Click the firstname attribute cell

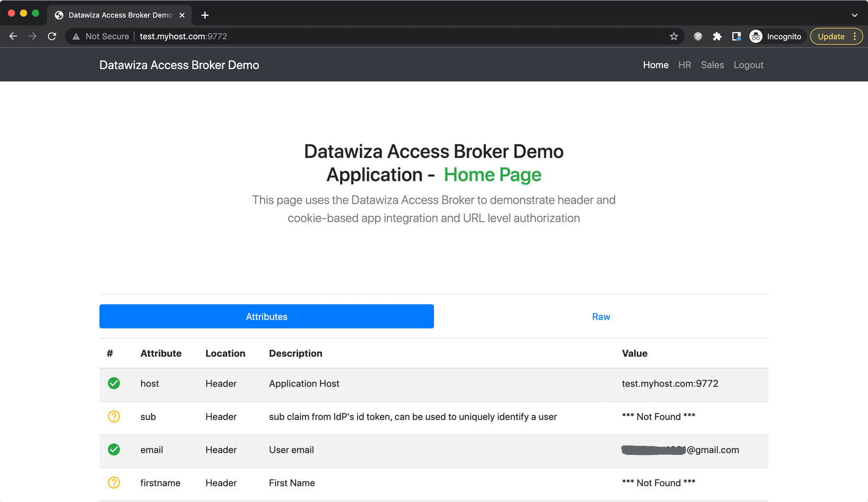point(161,482)
